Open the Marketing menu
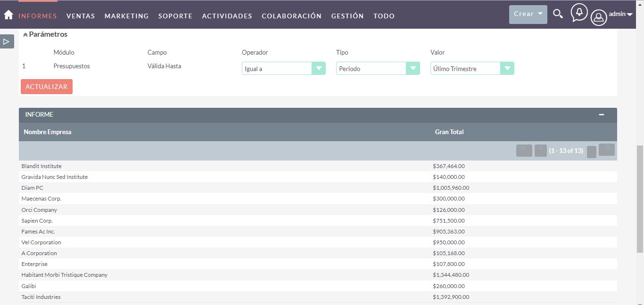The width and height of the screenshot is (644, 305). [126, 16]
